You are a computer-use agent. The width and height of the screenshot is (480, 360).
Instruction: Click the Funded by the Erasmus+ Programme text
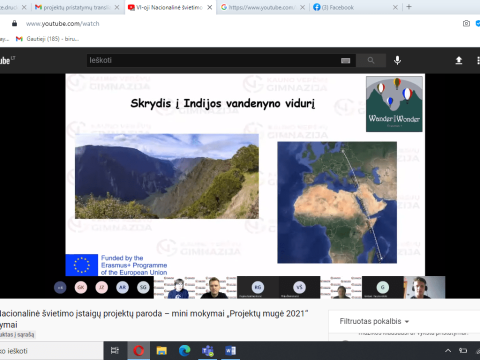(x=134, y=265)
